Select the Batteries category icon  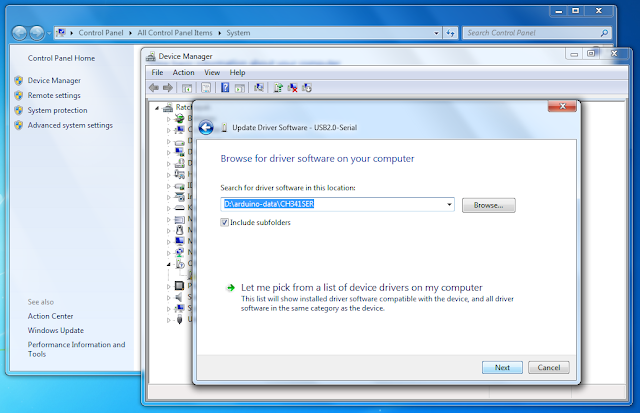179,119
